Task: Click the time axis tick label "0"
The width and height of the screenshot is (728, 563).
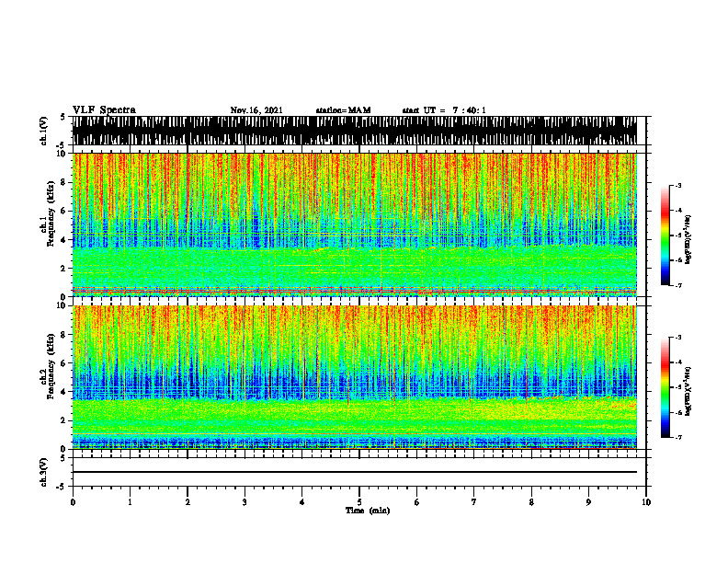Action: point(73,502)
